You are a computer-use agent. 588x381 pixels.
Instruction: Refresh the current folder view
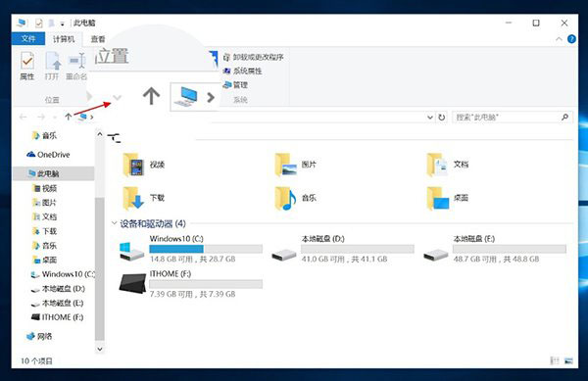click(x=442, y=118)
